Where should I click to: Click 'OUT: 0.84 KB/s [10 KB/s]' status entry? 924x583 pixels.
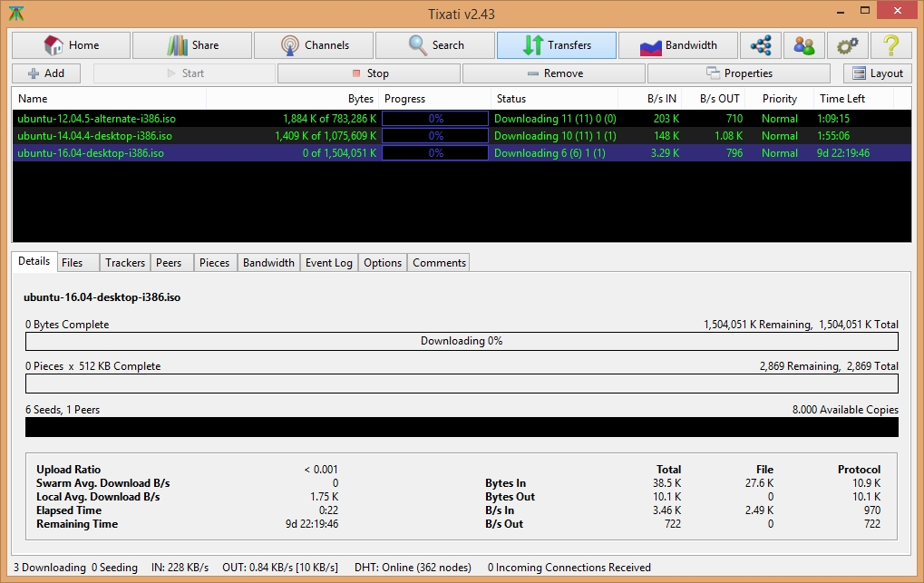point(280,567)
